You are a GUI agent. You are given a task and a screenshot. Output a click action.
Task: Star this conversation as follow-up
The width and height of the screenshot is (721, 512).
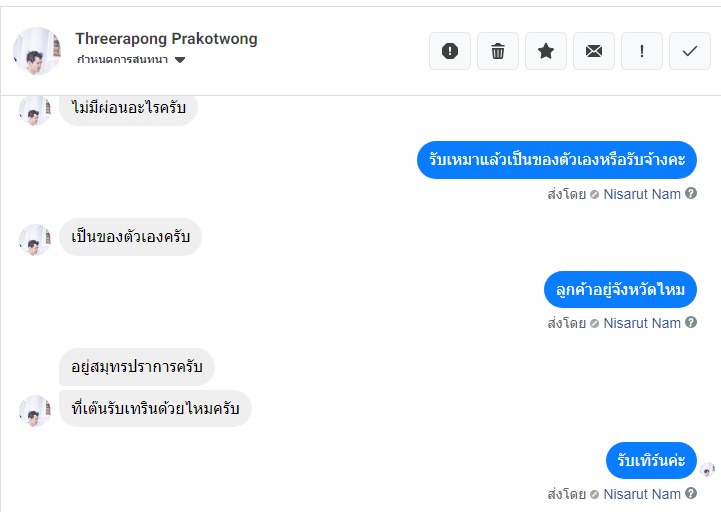click(546, 51)
